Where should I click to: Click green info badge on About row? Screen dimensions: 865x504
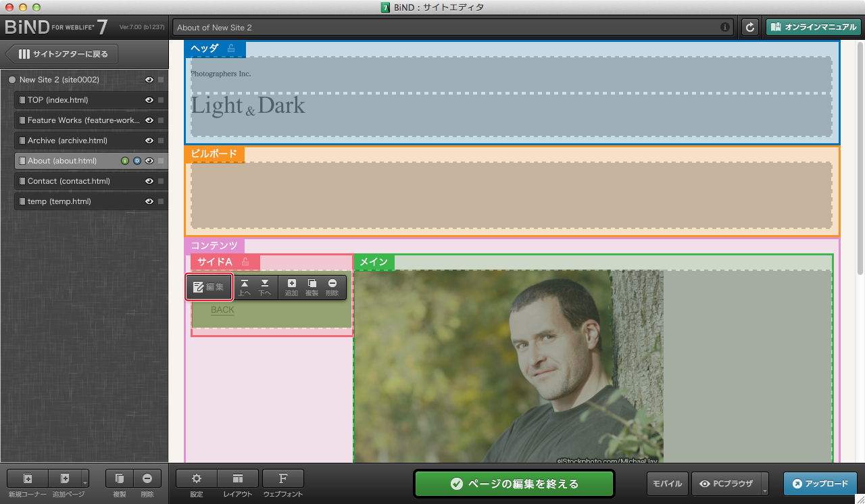click(125, 161)
